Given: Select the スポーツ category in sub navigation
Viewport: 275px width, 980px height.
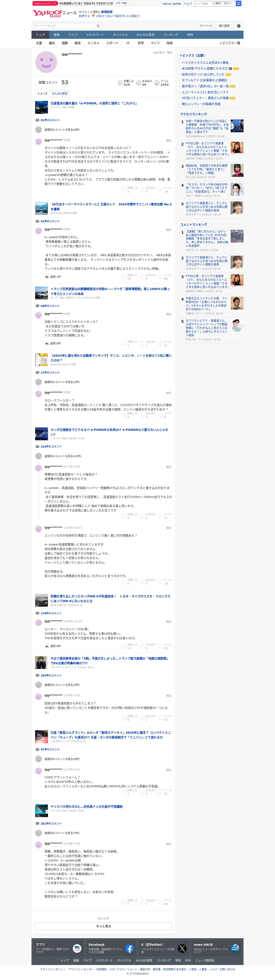Looking at the screenshot, I should point(112,43).
